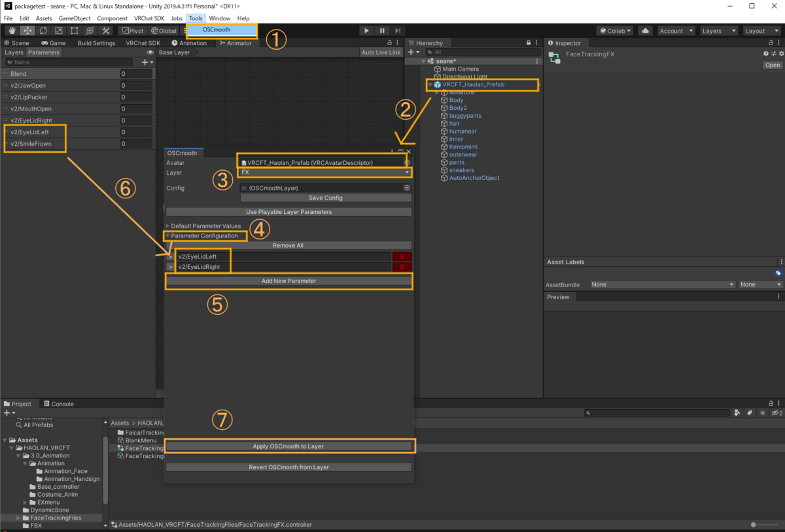Expand the v2/EyeLidLeft parameter entry
The image size is (785, 532).
coord(170,257)
